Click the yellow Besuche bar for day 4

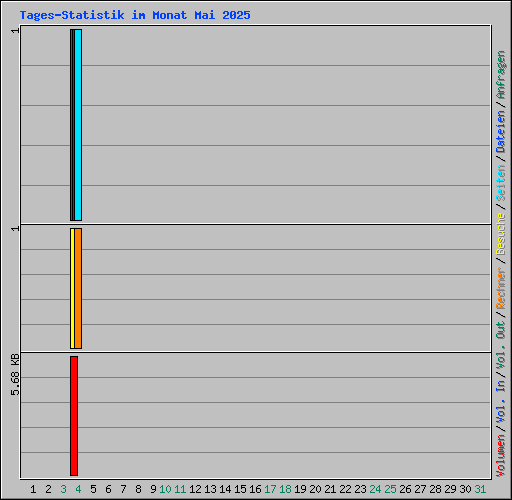point(72,288)
